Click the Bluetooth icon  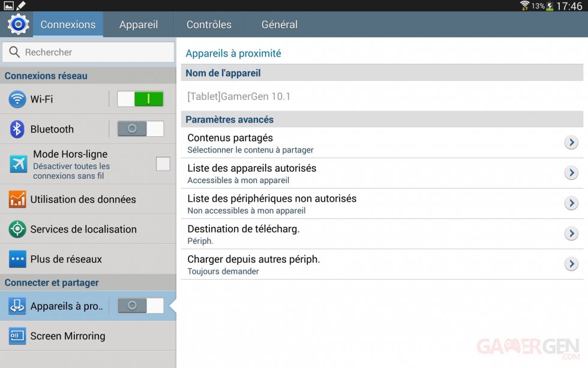point(17,129)
